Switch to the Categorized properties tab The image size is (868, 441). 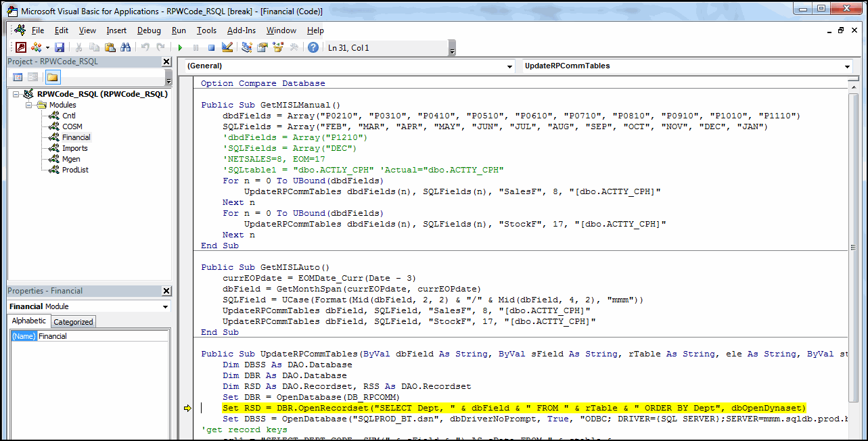click(74, 322)
